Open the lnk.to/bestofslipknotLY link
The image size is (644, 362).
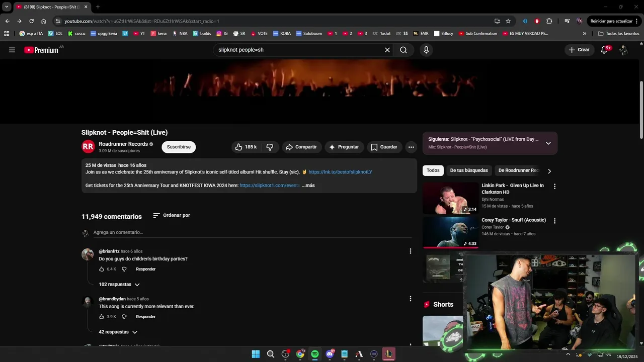[x=340, y=172]
